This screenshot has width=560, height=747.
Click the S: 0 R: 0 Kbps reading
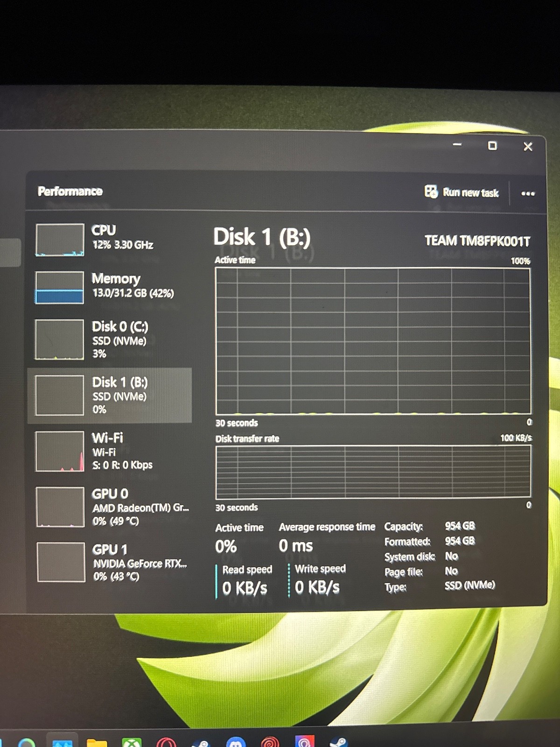point(122,465)
